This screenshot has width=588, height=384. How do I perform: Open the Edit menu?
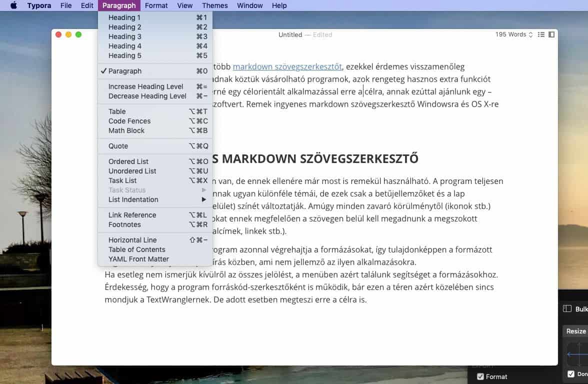[x=87, y=5]
